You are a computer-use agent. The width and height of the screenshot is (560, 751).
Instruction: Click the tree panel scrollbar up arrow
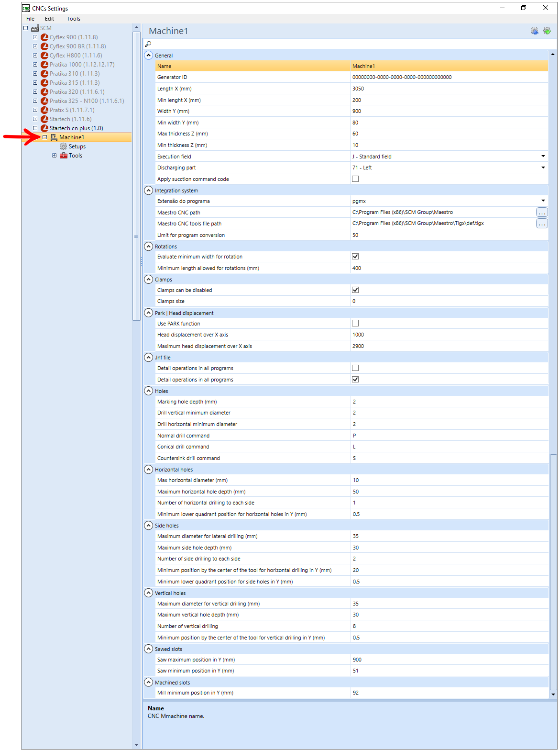click(x=136, y=28)
